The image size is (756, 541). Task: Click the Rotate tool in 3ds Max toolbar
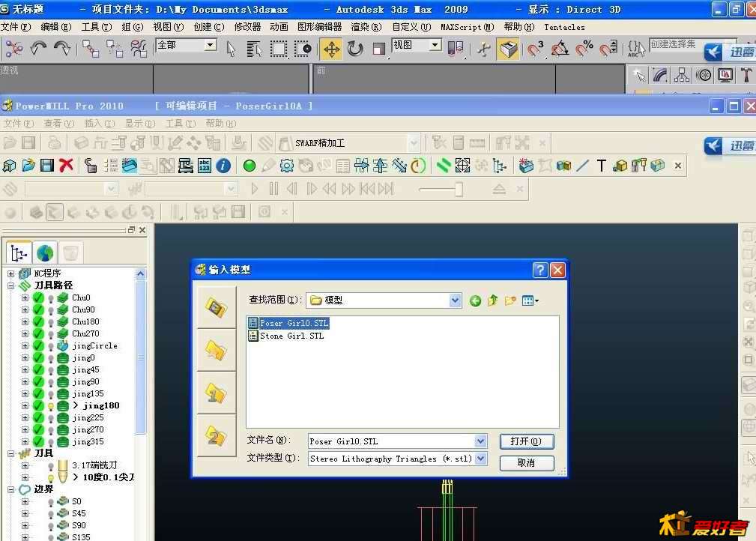coord(355,49)
